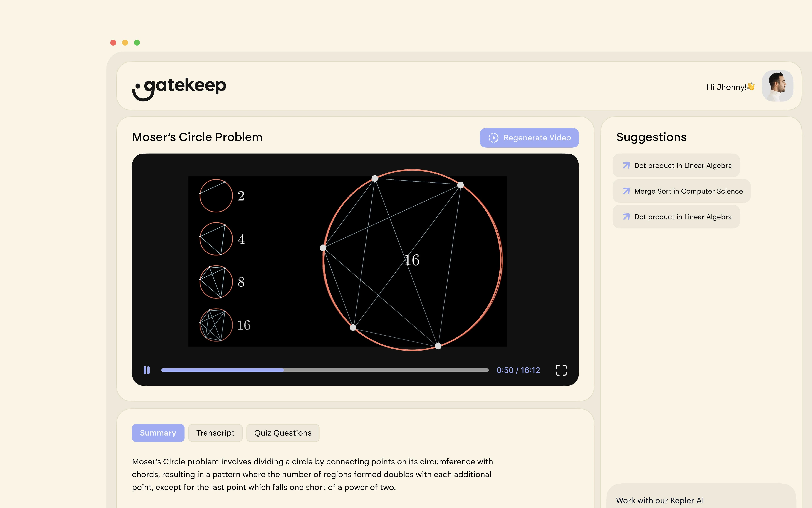Click arrow icon beside Merge Sort suggestion

(626, 191)
